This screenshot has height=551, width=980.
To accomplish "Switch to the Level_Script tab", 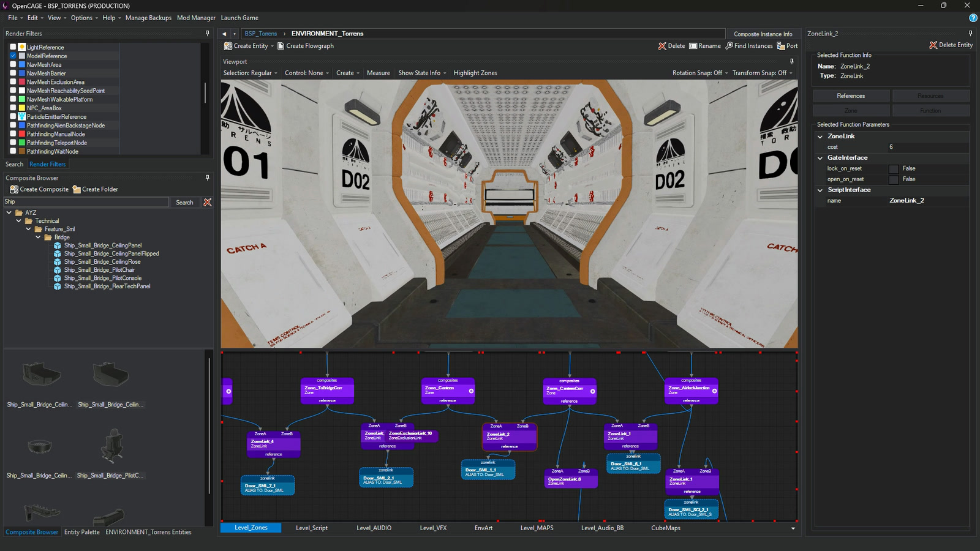I will 312,528.
